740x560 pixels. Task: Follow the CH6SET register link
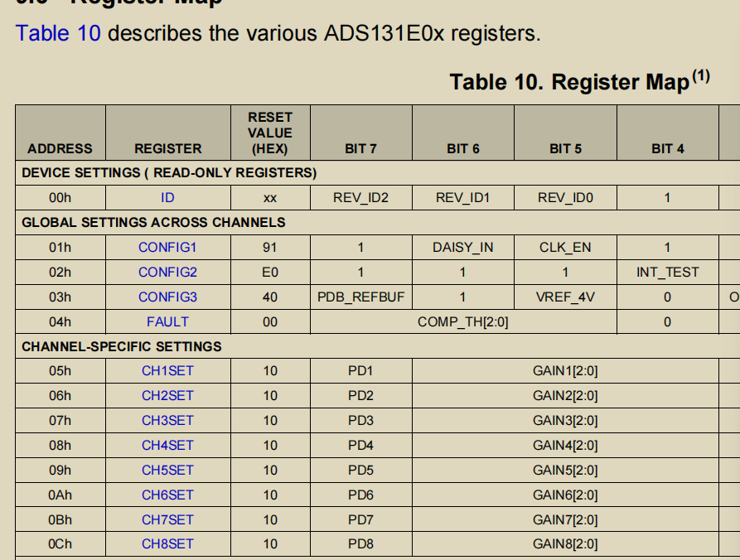click(x=167, y=495)
